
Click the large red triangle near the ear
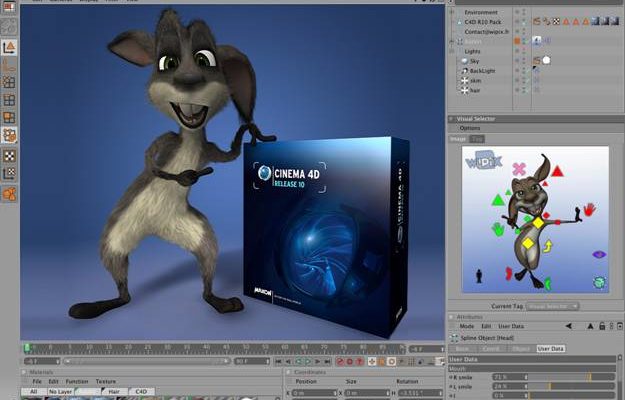[x=557, y=172]
